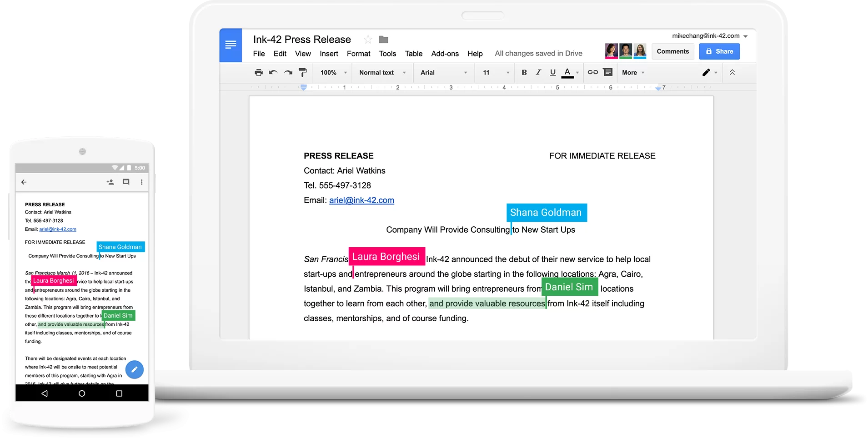Tap the ariel@ink-42.com link on the phone
This screenshot has height=438, width=868.
coord(58,229)
